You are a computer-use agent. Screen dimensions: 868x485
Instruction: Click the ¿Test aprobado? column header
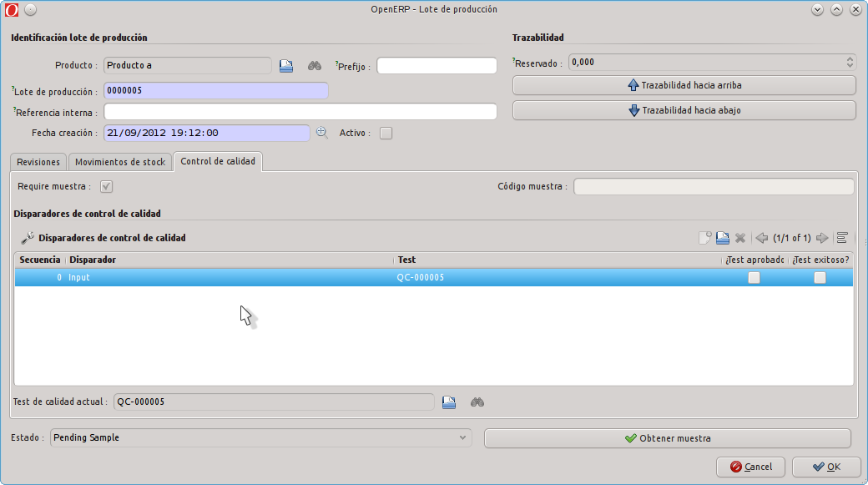(754, 260)
